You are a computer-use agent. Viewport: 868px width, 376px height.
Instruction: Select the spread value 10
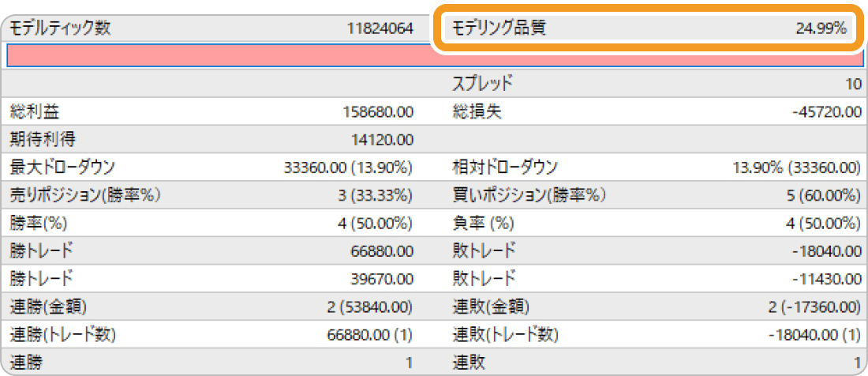(x=854, y=85)
